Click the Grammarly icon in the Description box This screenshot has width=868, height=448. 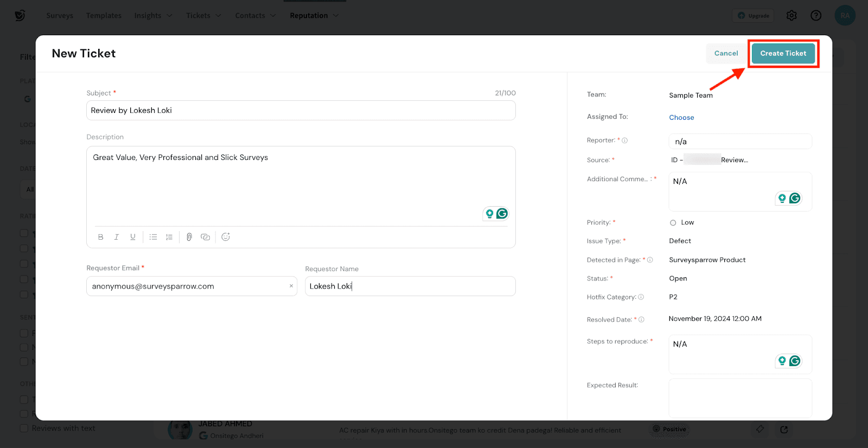(x=502, y=214)
